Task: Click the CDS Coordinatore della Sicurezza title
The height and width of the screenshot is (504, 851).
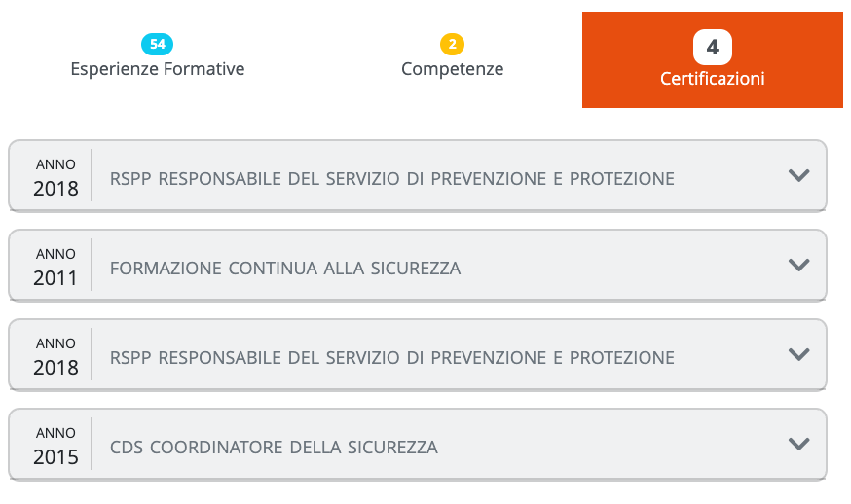Action: 274,448
